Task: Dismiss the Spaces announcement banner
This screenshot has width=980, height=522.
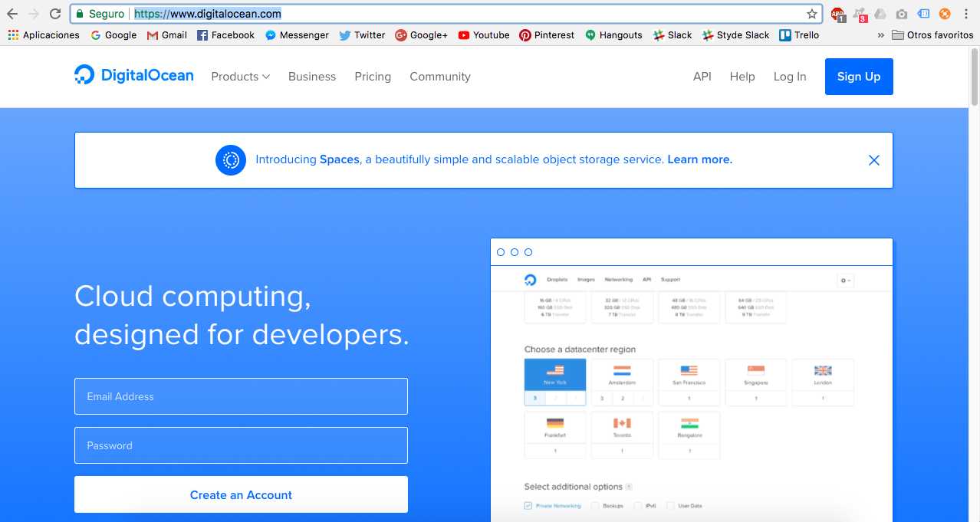Action: (x=874, y=160)
